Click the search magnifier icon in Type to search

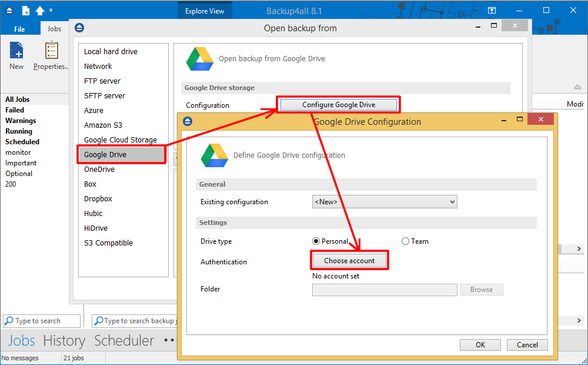[x=9, y=321]
